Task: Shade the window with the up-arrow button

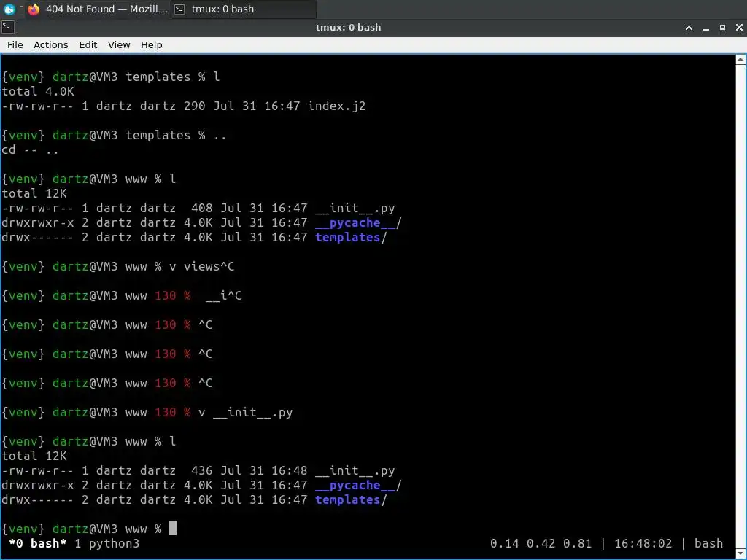Action: [689, 28]
